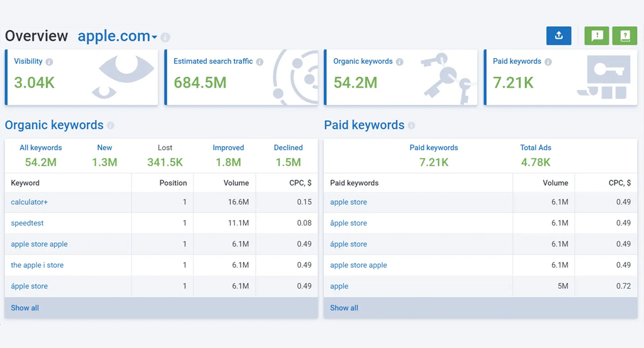Click info icon next to apple.com domain
The height and width of the screenshot is (348, 644).
[165, 38]
